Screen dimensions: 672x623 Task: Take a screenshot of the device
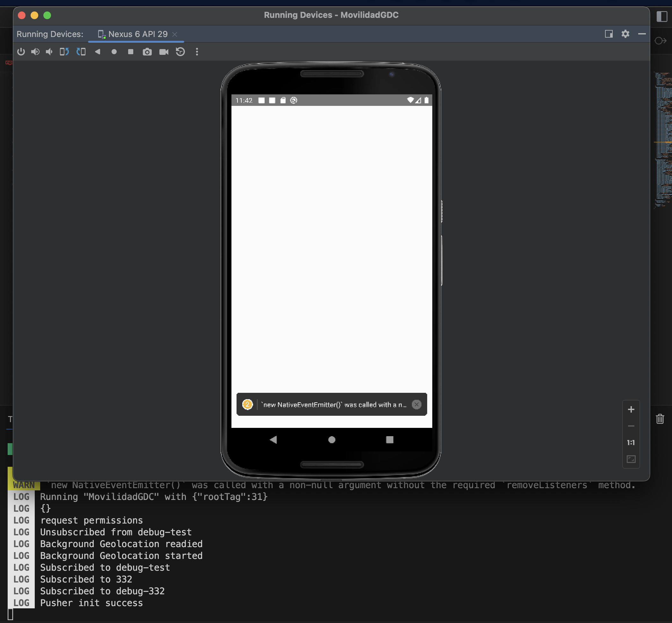click(147, 52)
